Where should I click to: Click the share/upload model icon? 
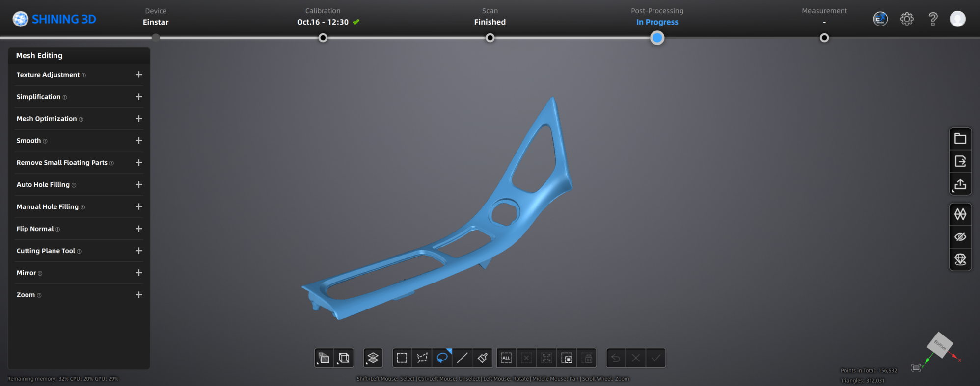960,184
